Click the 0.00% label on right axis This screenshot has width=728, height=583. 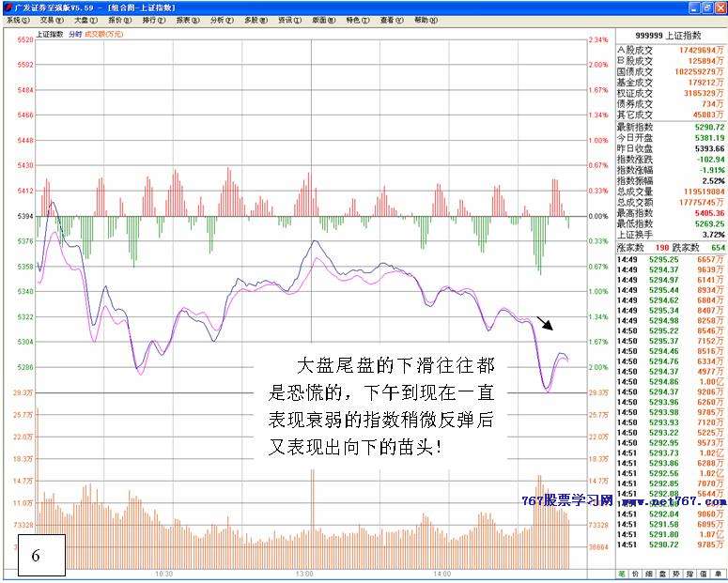pos(598,216)
